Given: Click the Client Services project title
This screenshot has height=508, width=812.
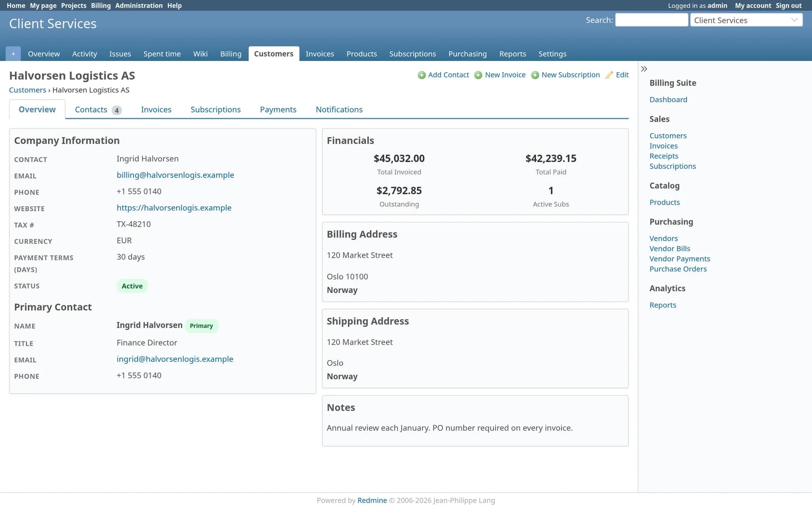Looking at the screenshot, I should (53, 23).
